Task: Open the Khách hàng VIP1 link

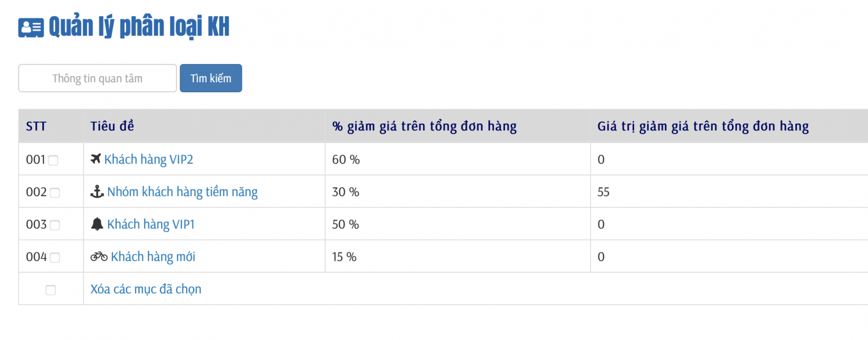Action: (x=151, y=224)
